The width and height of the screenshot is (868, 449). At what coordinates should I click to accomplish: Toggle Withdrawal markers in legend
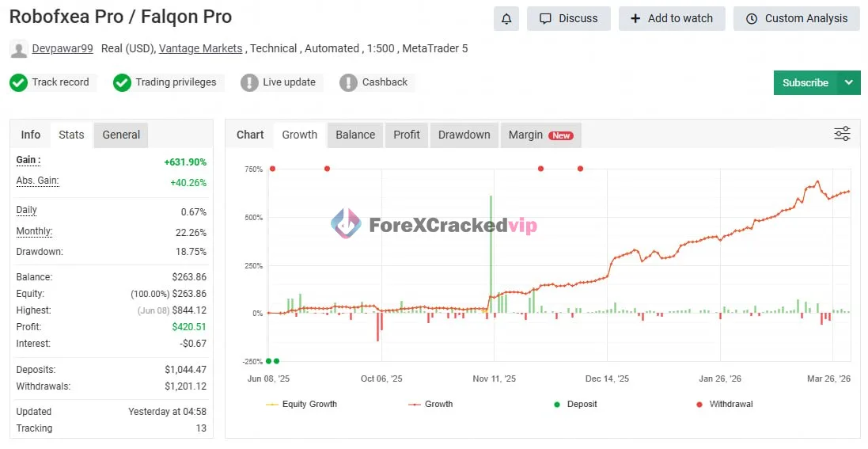724,404
